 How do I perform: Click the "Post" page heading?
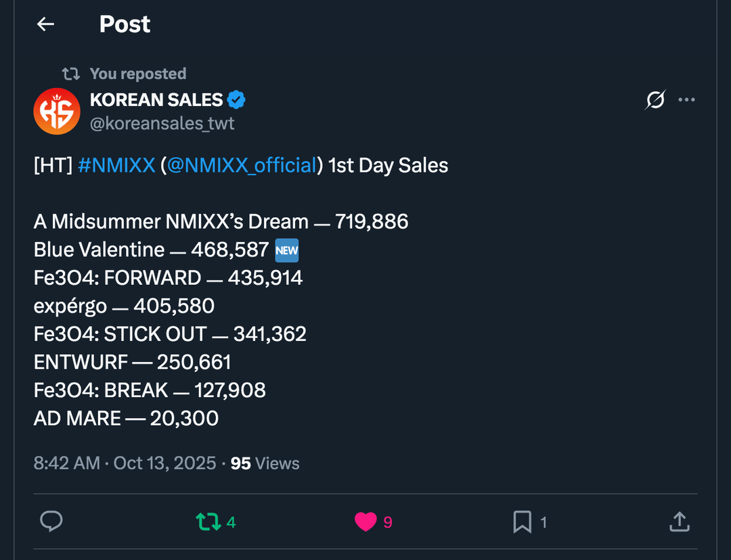click(x=125, y=24)
